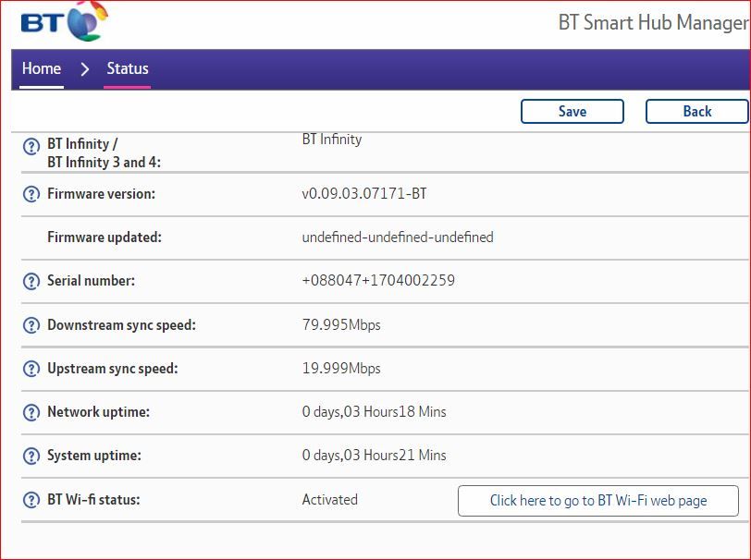This screenshot has height=560, width=751.
Task: Click system uptime value 03 Hours21 Mins
Action: pos(374,456)
